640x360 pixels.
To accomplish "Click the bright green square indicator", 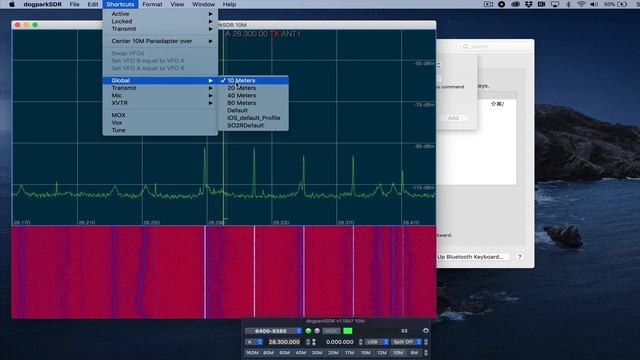I will 348,331.
